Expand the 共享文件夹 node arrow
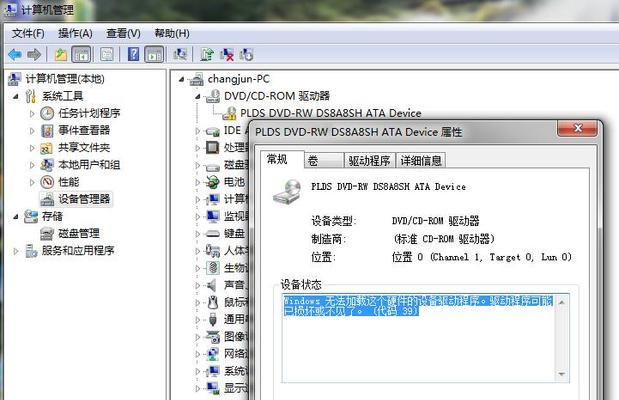This screenshot has width=619, height=400. [x=32, y=148]
